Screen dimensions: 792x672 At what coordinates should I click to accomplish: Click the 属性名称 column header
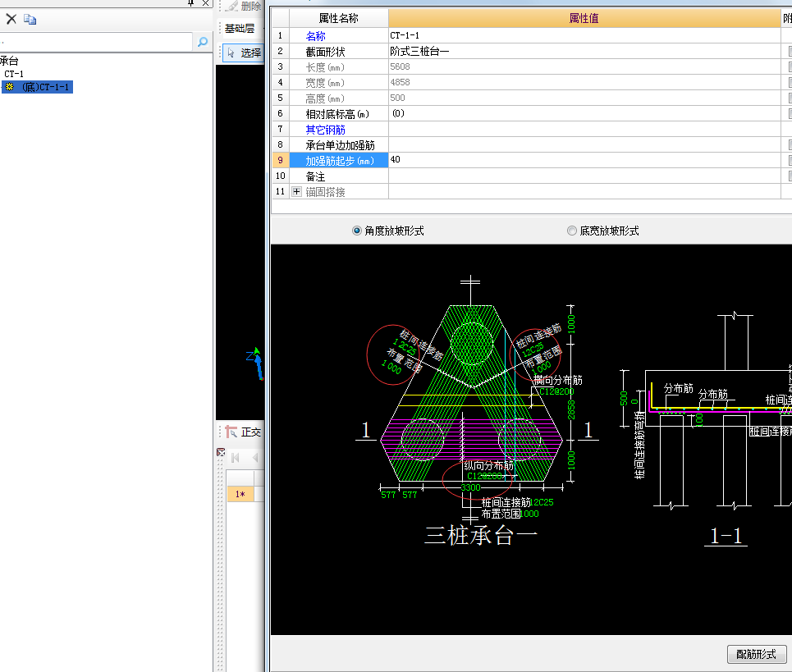338,18
